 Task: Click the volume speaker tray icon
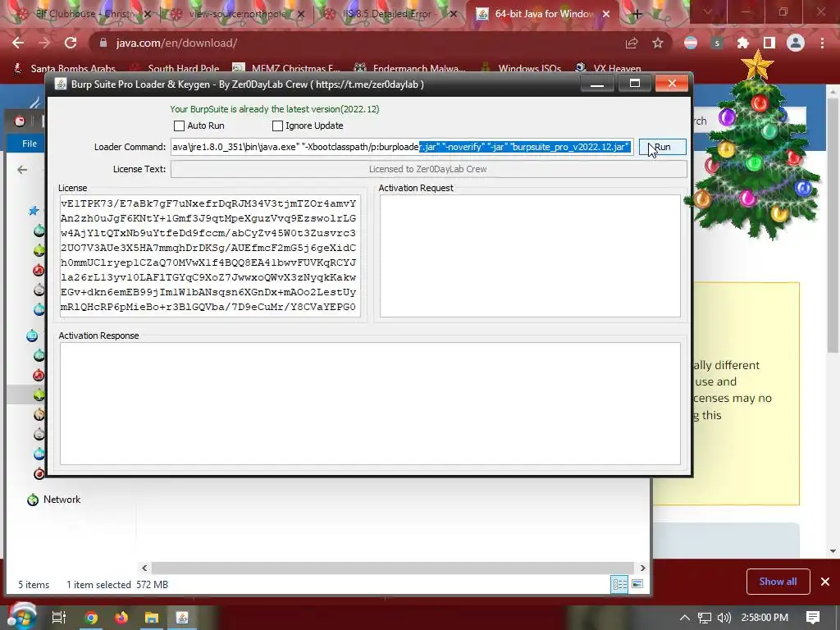point(724,618)
